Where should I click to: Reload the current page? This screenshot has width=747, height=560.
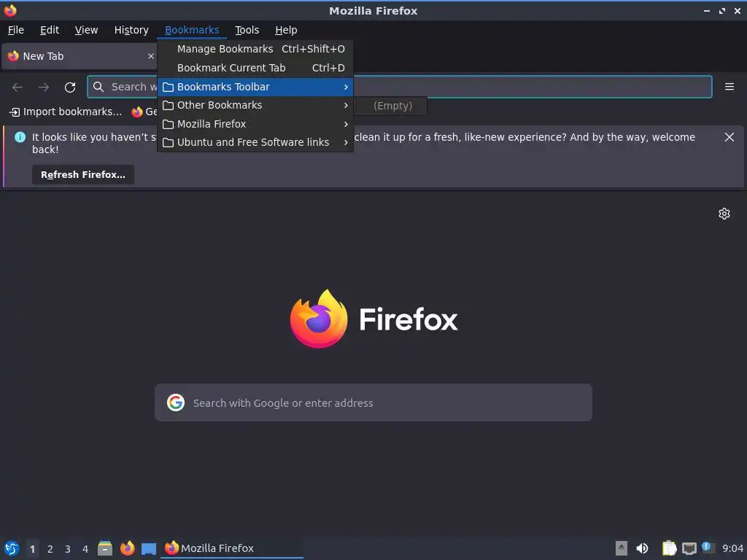point(70,87)
